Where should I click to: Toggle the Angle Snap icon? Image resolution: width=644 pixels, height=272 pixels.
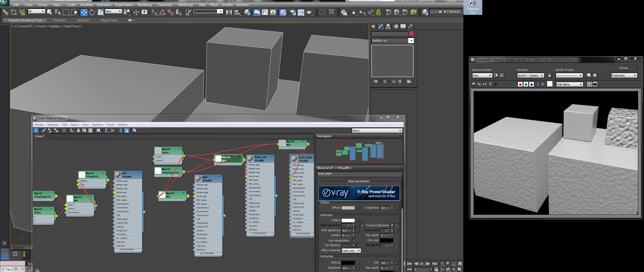click(162, 12)
